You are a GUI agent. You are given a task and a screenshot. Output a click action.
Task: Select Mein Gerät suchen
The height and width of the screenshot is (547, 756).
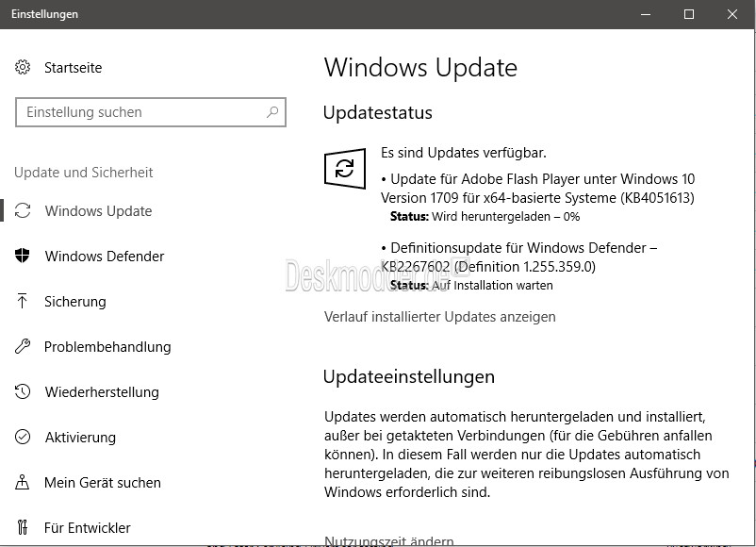pos(102,483)
